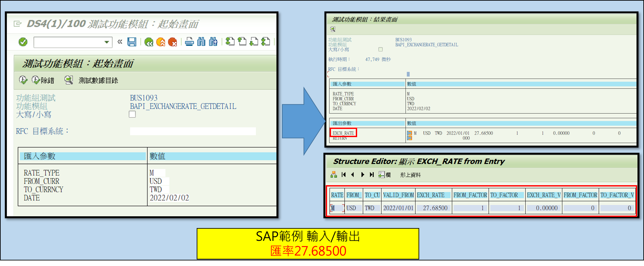
Task: Click the red Cancel icon
Action: (x=172, y=42)
